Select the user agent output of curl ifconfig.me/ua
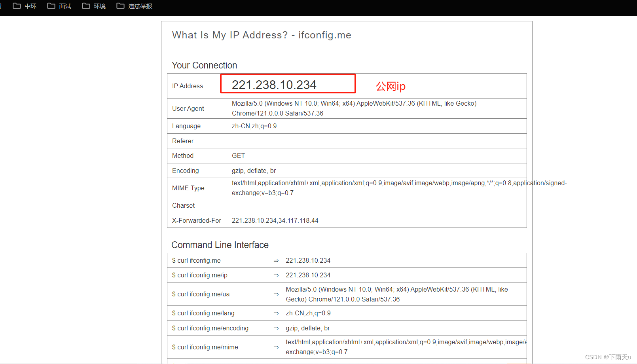Image resolution: width=637 pixels, height=364 pixels. pos(397,294)
